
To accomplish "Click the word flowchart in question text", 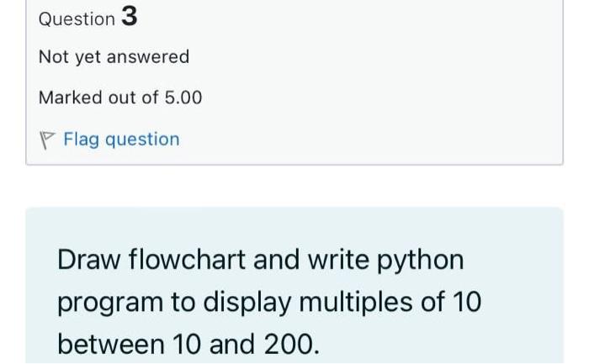I will click(x=187, y=259).
